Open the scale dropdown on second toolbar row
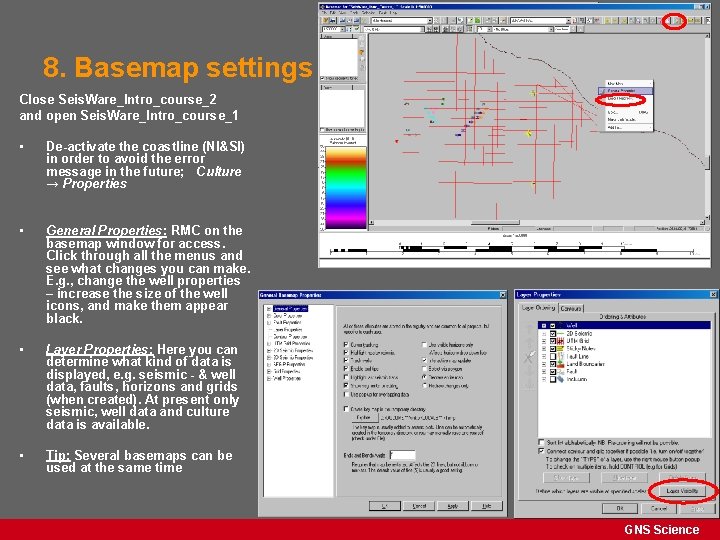 click(x=343, y=29)
